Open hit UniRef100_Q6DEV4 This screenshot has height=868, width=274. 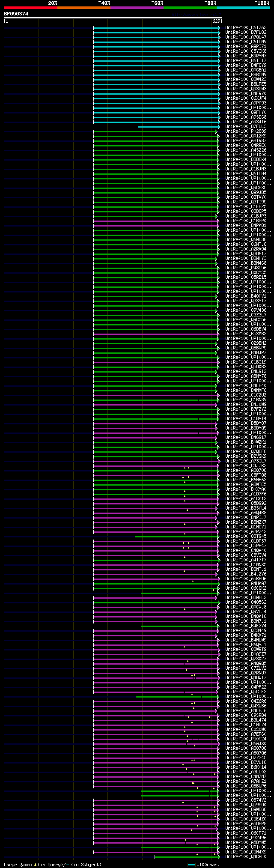(x=246, y=329)
